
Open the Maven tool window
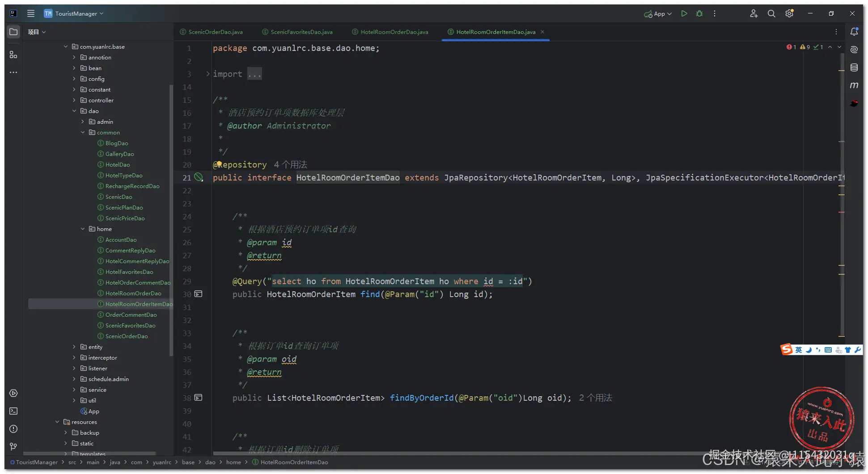[x=854, y=85]
